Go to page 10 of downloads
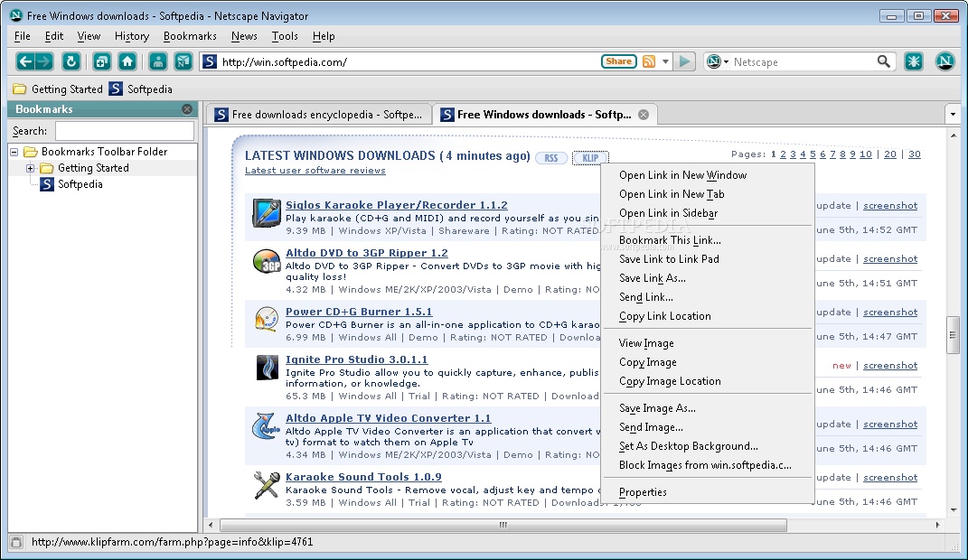968x560 pixels. (x=866, y=154)
